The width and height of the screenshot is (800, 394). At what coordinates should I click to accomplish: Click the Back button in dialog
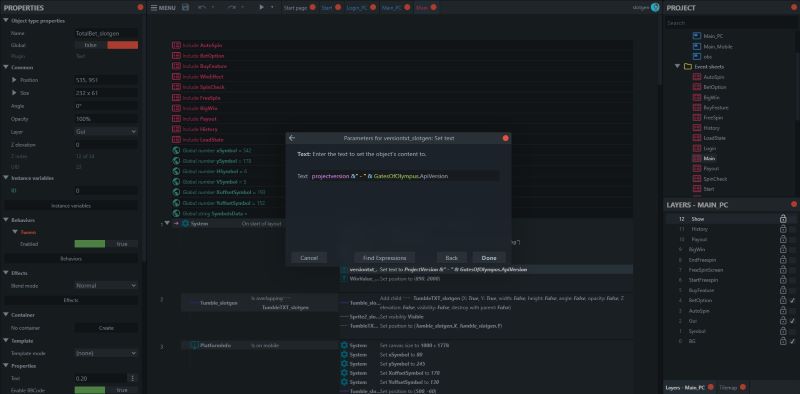point(452,258)
